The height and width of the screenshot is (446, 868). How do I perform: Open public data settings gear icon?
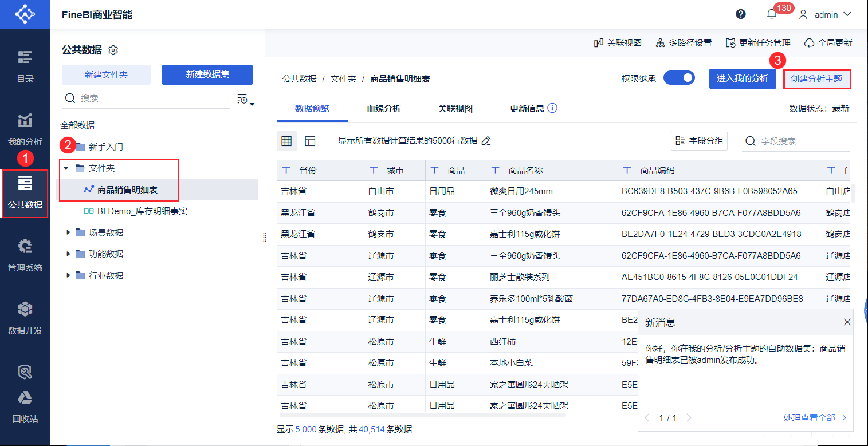pyautogui.click(x=113, y=50)
